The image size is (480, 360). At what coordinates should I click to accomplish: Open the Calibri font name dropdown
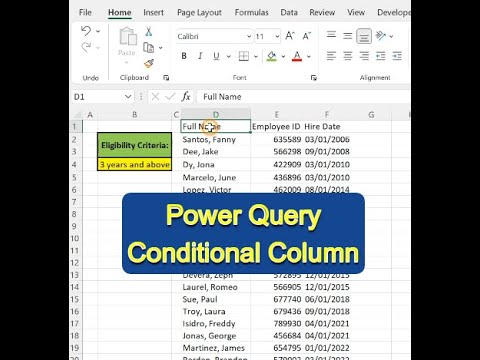click(249, 36)
